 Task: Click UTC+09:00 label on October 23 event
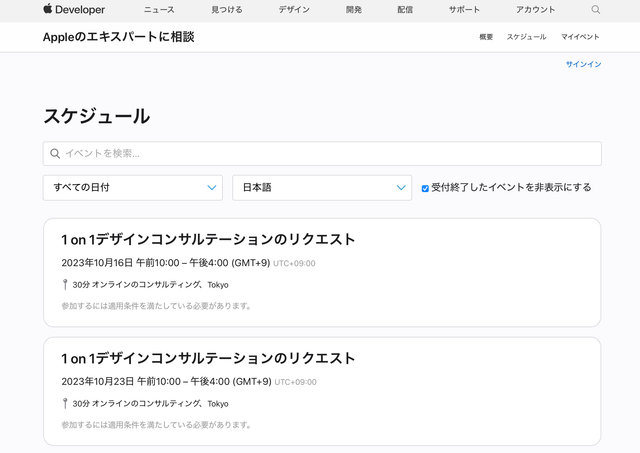(295, 382)
